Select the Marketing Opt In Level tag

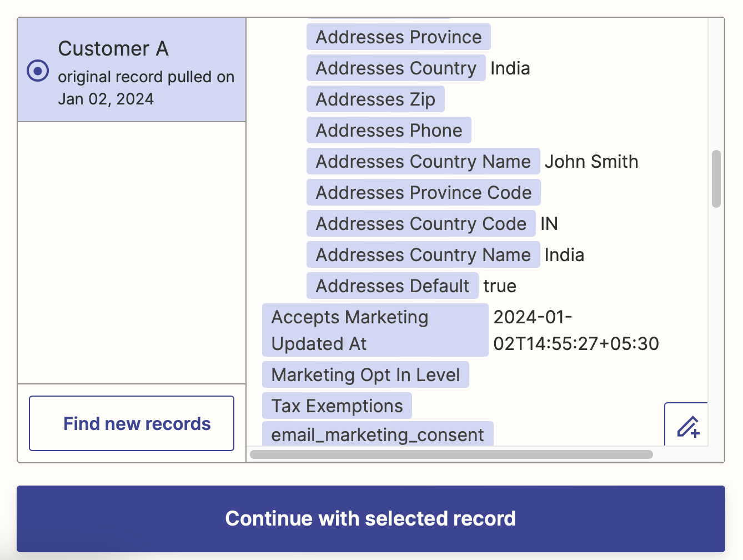point(365,374)
